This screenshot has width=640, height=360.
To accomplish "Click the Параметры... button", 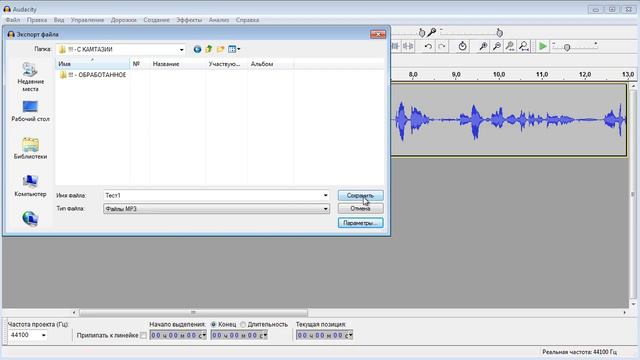I will coord(360,223).
